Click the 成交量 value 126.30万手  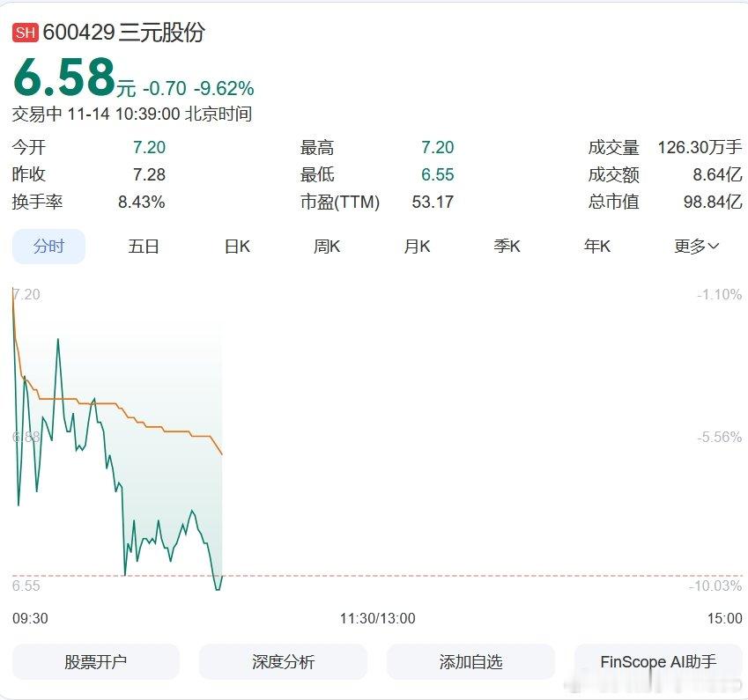coord(700,147)
